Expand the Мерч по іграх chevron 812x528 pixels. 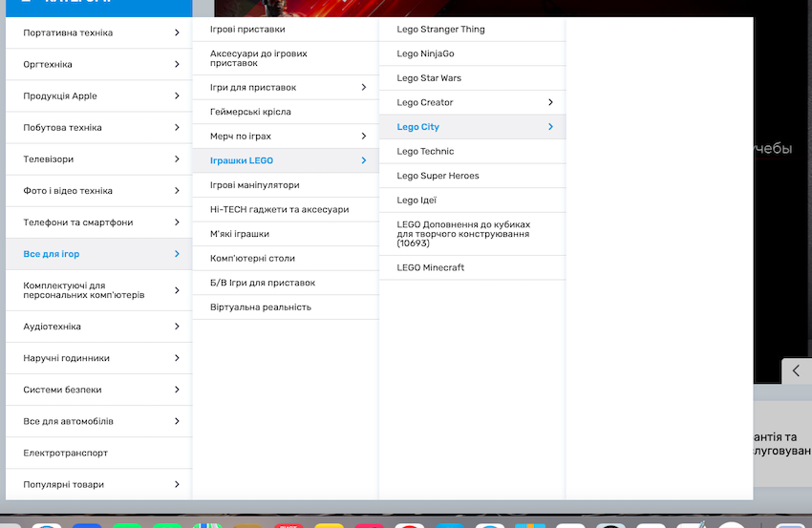point(364,136)
